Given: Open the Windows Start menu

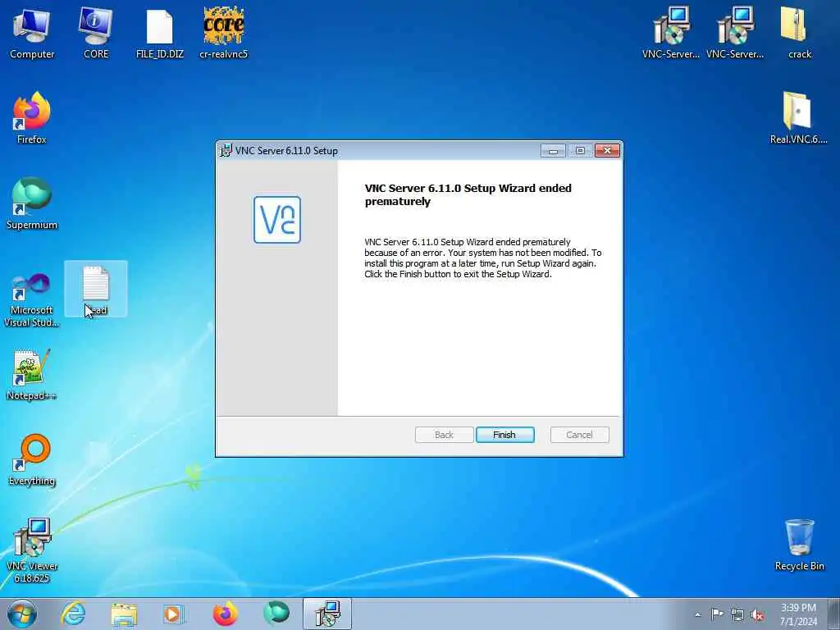Looking at the screenshot, I should [x=22, y=614].
